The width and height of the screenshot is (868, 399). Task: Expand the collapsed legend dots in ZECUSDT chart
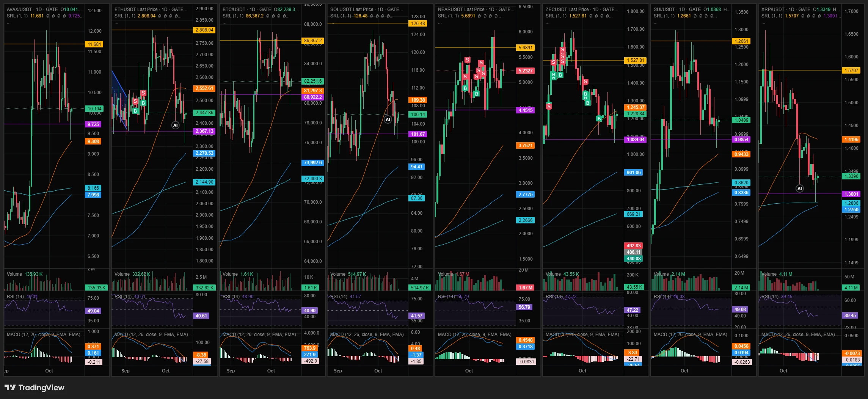[548, 23]
